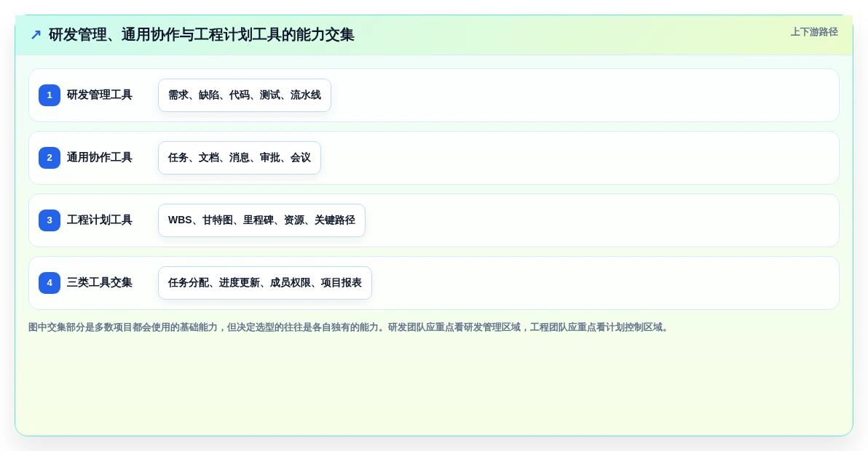Click the number 1 badge

pyautogui.click(x=50, y=95)
